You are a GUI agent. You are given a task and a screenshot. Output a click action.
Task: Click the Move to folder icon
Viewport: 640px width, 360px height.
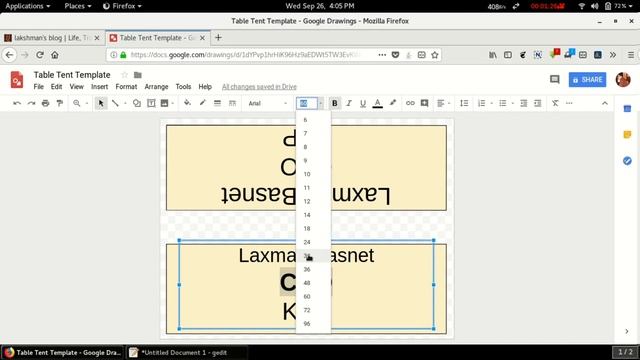[x=138, y=75]
